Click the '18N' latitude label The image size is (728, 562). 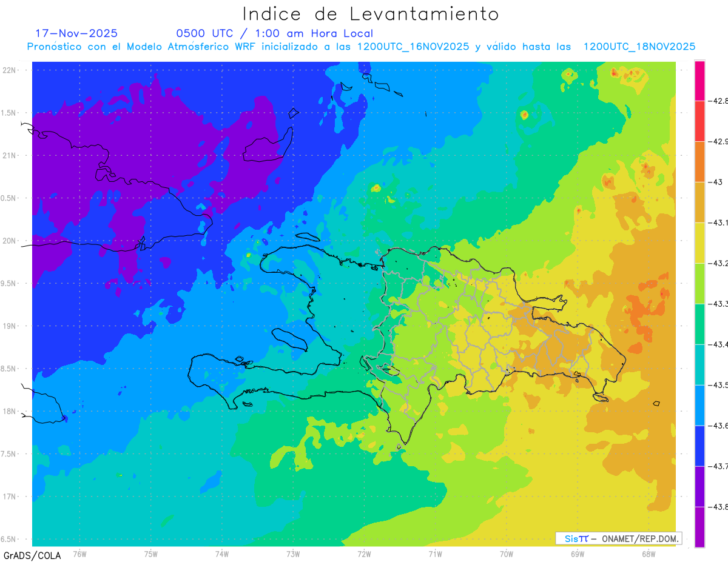9,411
